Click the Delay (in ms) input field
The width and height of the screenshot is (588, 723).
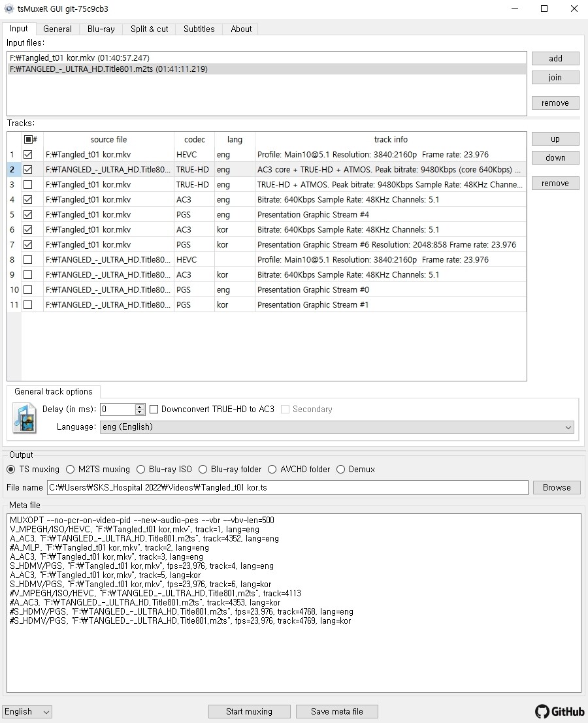(118, 409)
